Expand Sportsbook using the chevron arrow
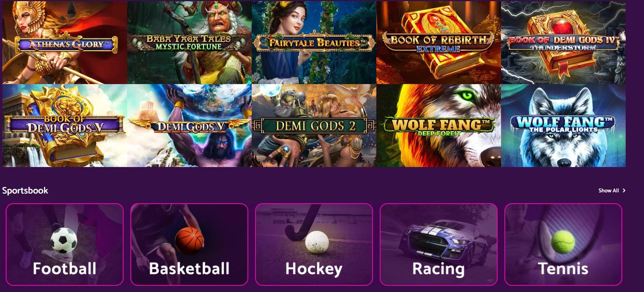The image size is (644, 292). coord(624,190)
